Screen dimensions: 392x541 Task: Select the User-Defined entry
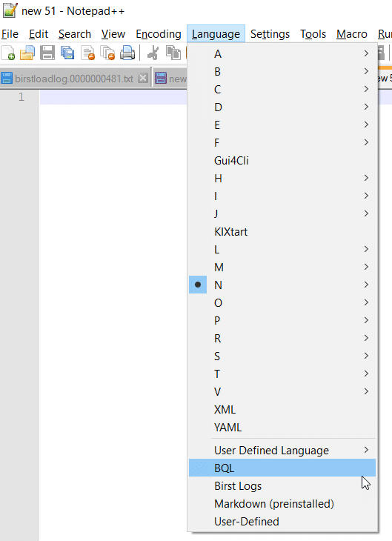(282, 521)
